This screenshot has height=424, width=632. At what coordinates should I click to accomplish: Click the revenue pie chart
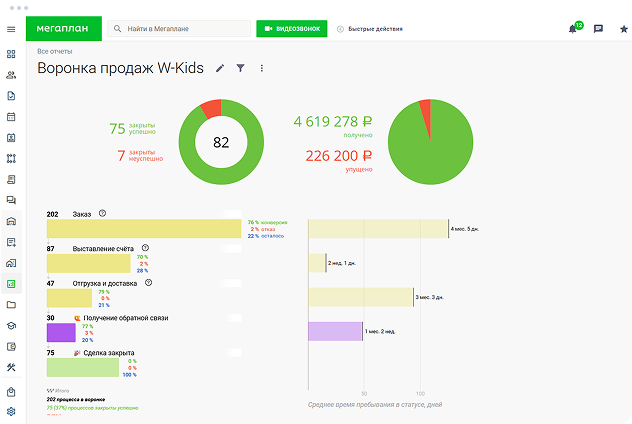pyautogui.click(x=430, y=142)
